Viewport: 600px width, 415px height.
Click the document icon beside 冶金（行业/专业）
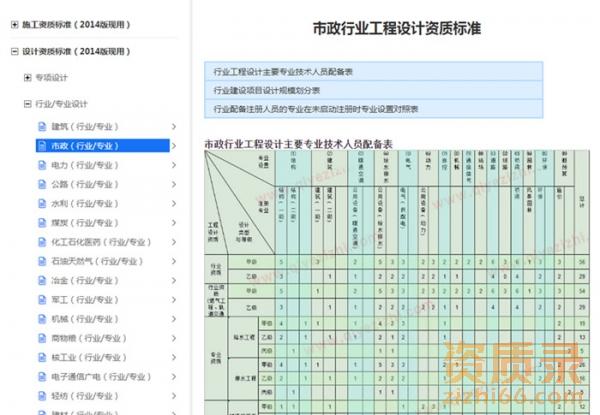(43, 281)
